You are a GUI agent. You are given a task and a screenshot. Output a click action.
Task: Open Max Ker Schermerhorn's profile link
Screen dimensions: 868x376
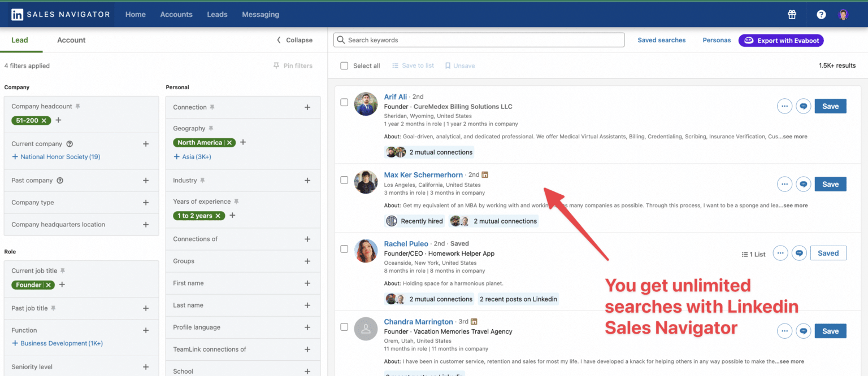coord(423,174)
